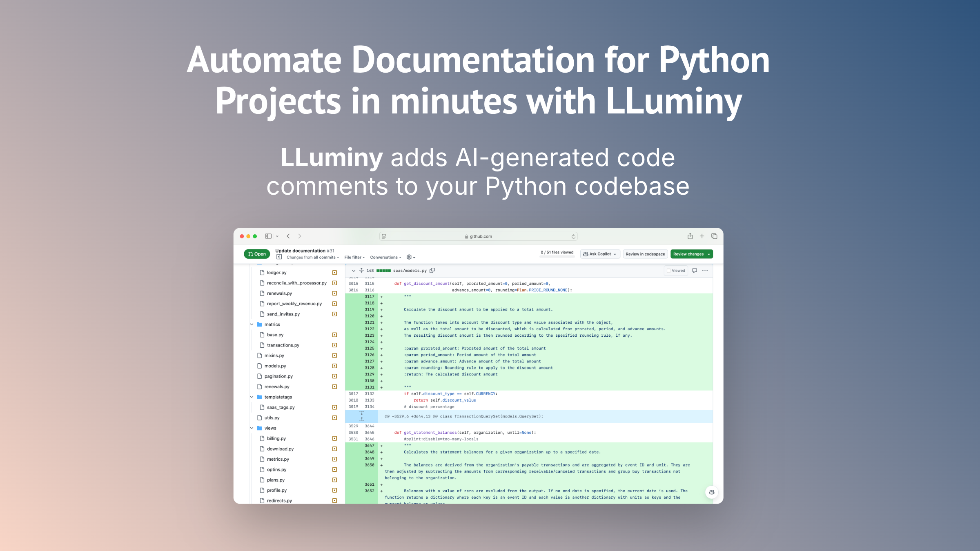Collapse the views folder
The image size is (980, 551).
[x=252, y=428]
